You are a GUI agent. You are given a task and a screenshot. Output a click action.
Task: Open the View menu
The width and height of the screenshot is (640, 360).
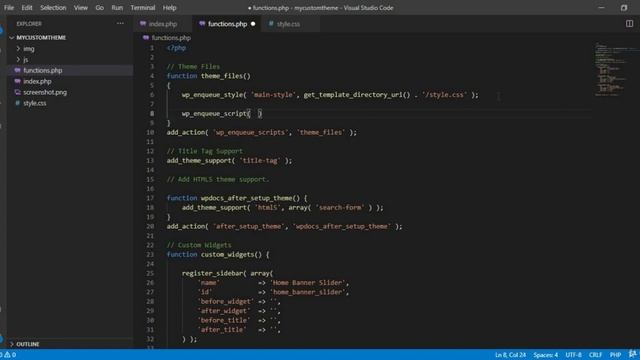[x=80, y=8]
